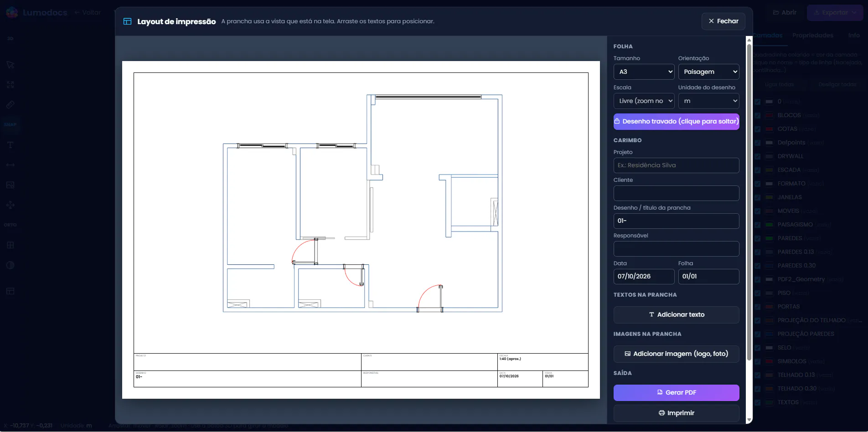Click the PISO layer name
Viewport: 868px width, 432px height.
tap(784, 293)
